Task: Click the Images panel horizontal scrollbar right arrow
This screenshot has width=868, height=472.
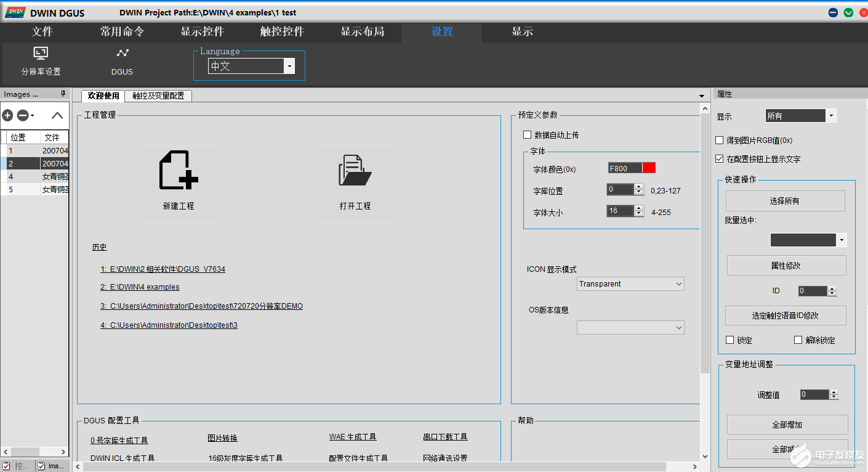Action: [x=63, y=452]
